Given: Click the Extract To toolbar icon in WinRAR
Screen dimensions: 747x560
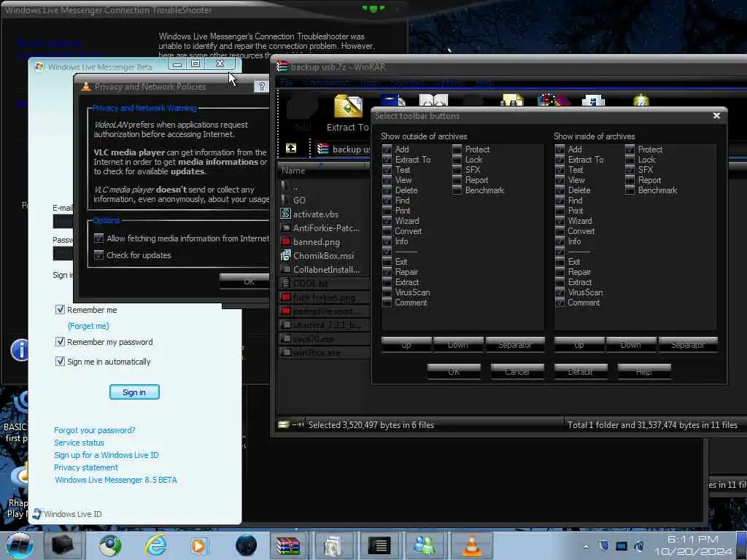Looking at the screenshot, I should 348,106.
